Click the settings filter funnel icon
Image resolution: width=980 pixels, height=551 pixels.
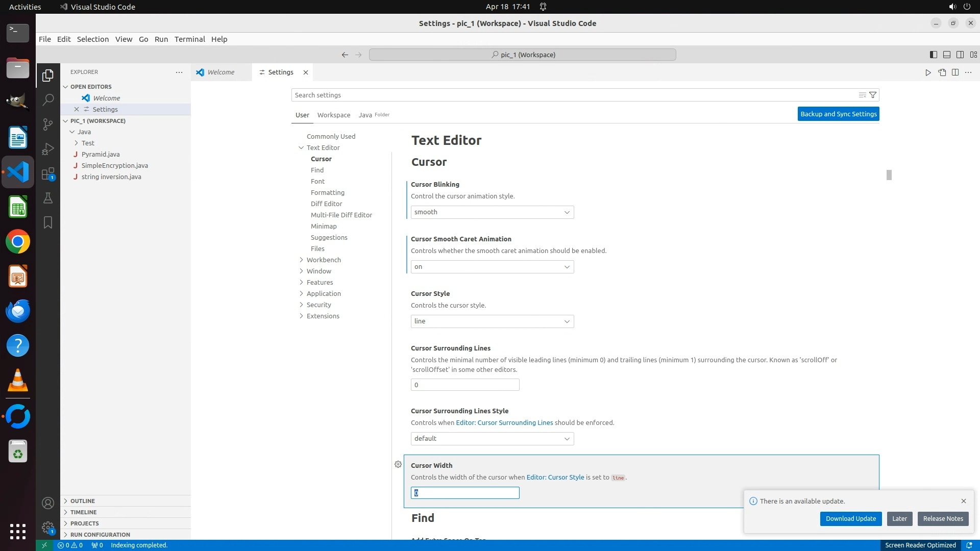coord(873,95)
